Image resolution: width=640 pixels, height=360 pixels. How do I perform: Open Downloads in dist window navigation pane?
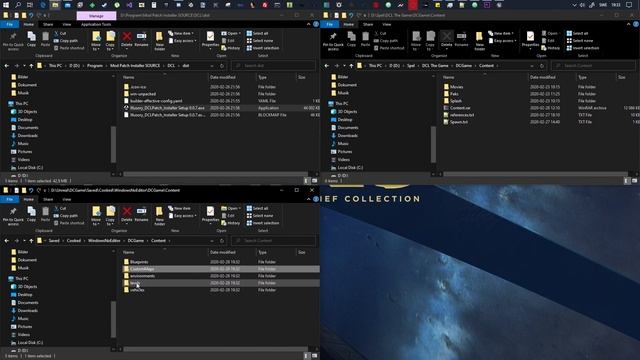[27, 136]
